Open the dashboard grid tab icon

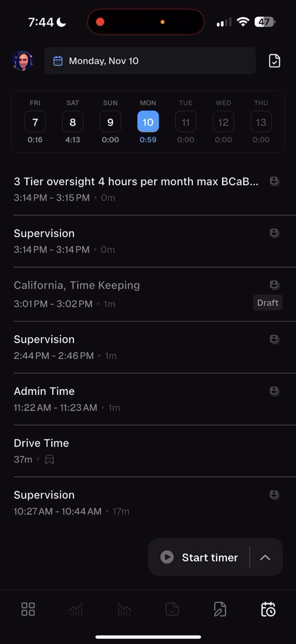coord(28,609)
